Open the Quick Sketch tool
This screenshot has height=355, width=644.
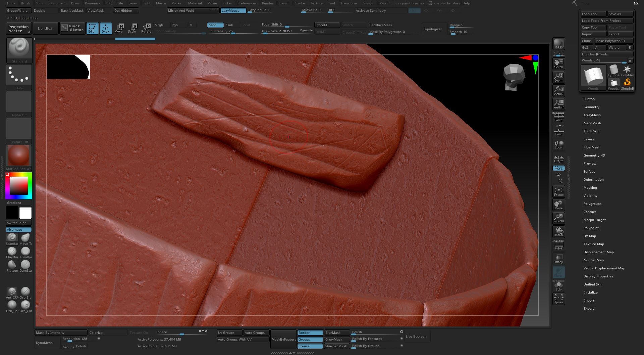tap(72, 28)
